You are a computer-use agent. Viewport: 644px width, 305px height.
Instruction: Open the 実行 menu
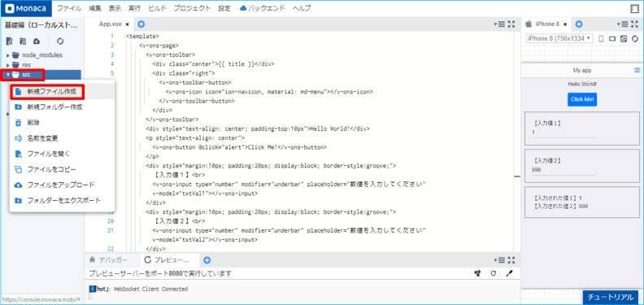click(134, 8)
